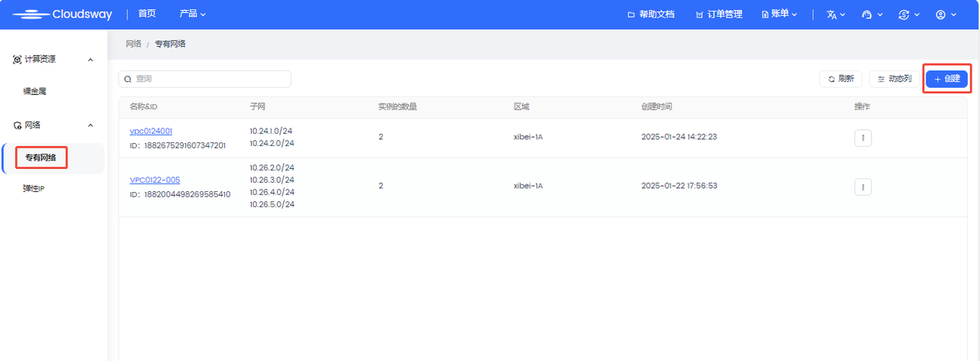The width and height of the screenshot is (980, 361).
Task: Open 帮助文档 help documents
Action: click(651, 15)
